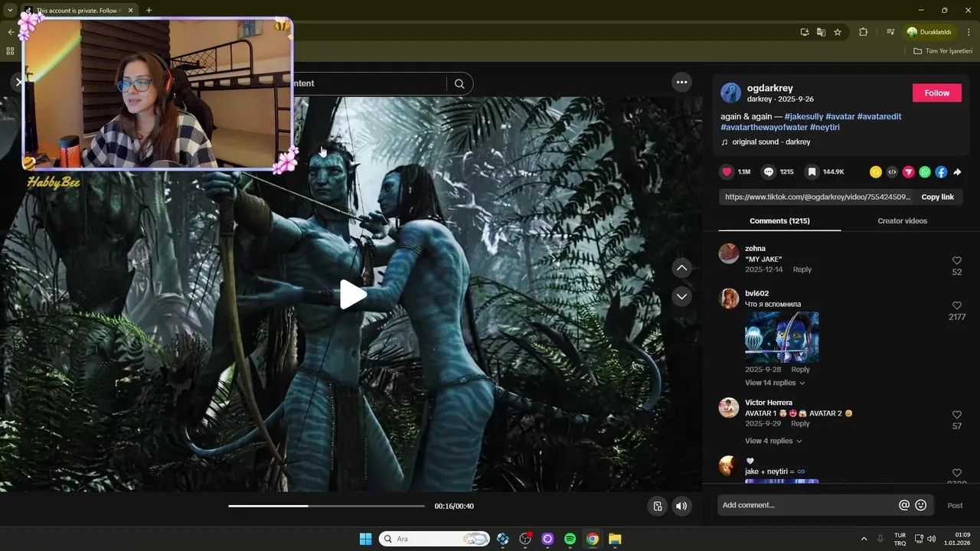Viewport: 980px width, 551px height.
Task: Copy the video link
Action: [x=937, y=197]
